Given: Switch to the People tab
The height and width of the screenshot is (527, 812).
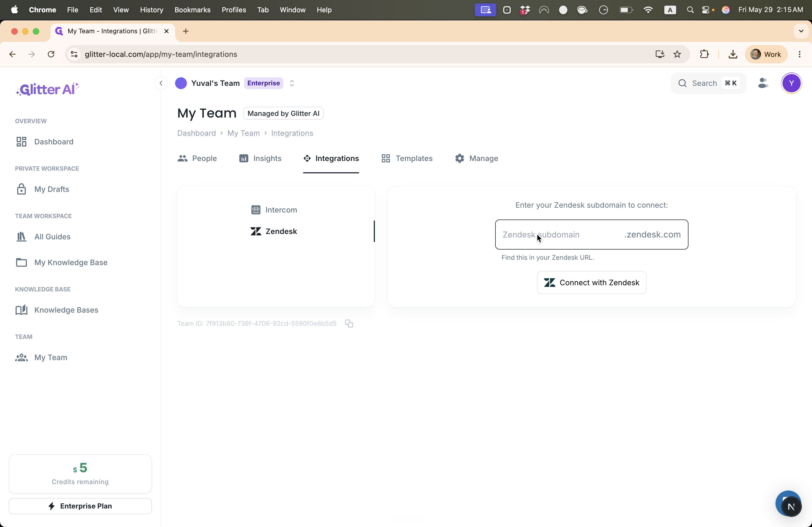Looking at the screenshot, I should 197,159.
